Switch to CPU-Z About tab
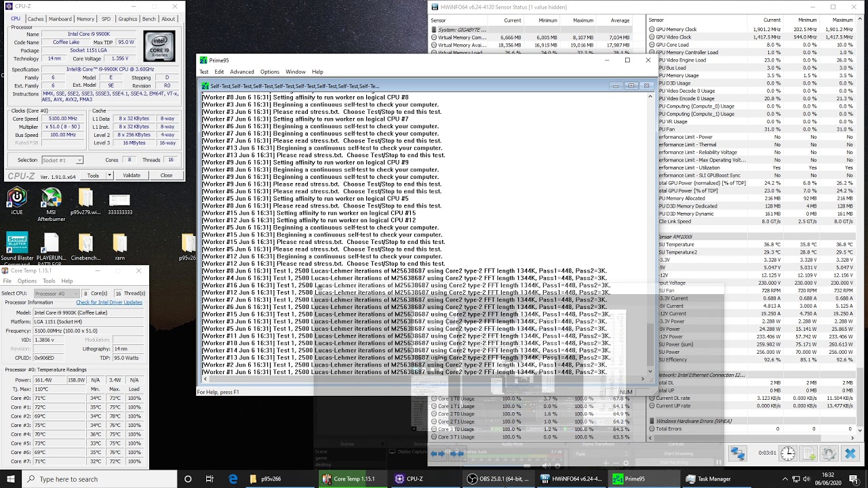 pos(168,19)
